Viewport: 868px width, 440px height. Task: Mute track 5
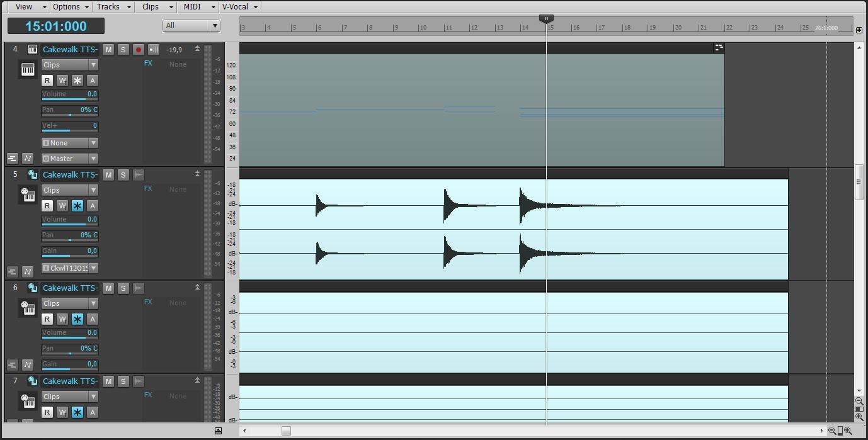click(108, 175)
